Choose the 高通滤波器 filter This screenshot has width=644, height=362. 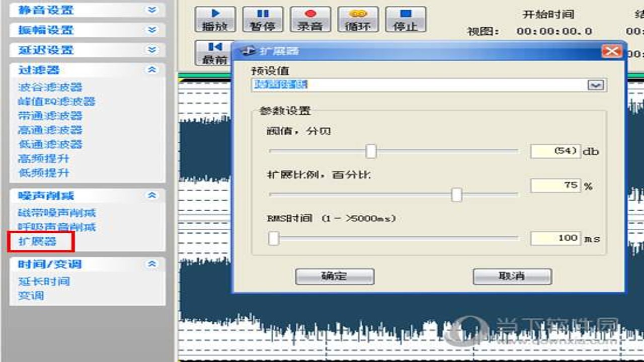50,130
